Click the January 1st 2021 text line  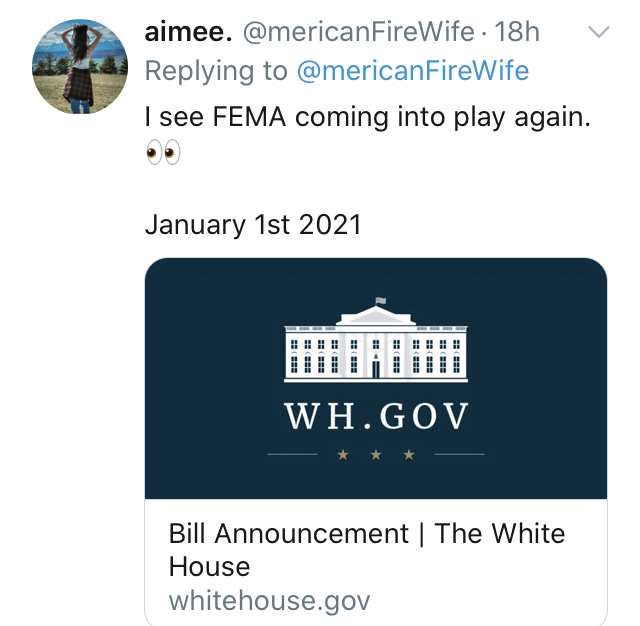(253, 225)
